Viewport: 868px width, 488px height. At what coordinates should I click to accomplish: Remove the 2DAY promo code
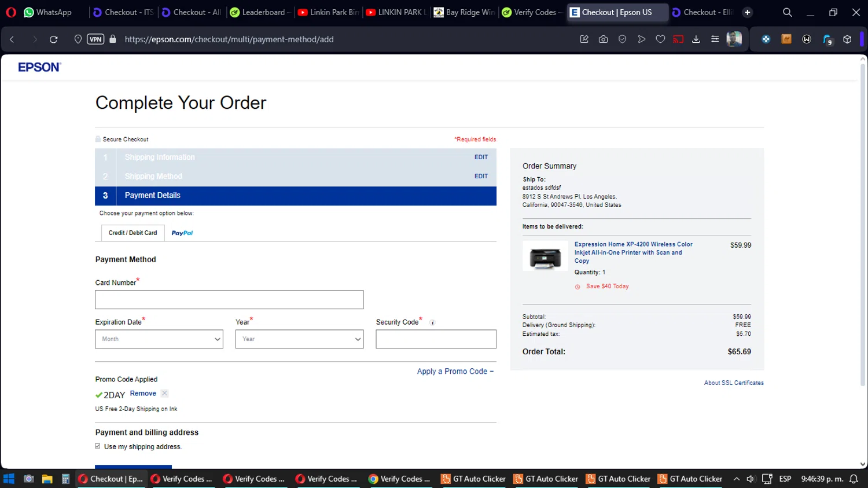(143, 394)
